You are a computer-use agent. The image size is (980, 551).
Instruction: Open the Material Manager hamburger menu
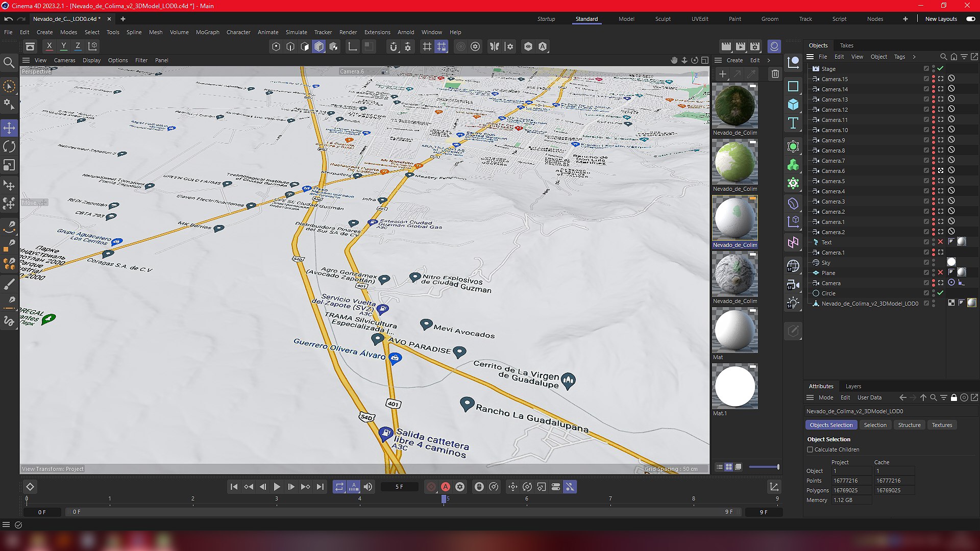[718, 60]
